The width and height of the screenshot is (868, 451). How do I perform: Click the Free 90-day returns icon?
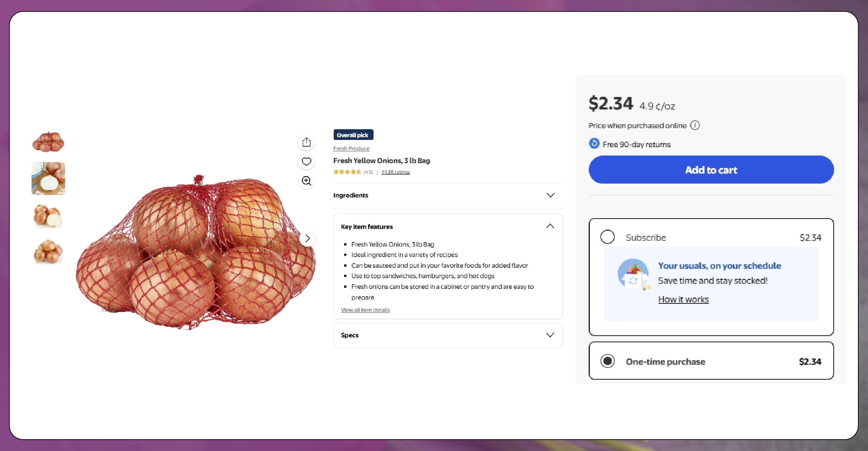594,143
